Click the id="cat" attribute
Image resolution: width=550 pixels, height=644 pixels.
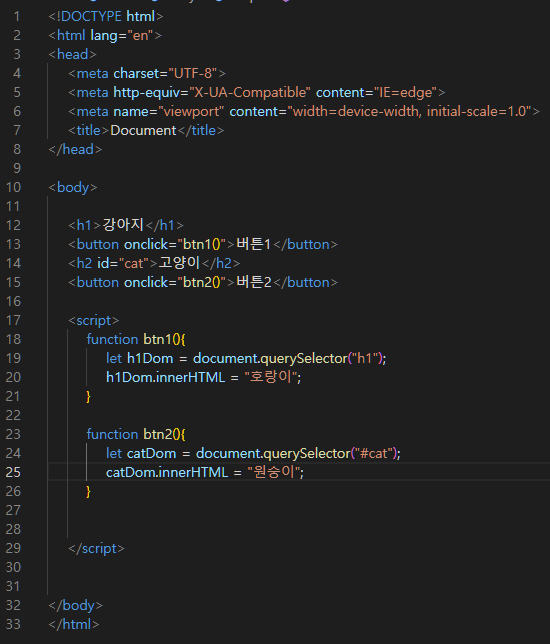tap(122, 263)
